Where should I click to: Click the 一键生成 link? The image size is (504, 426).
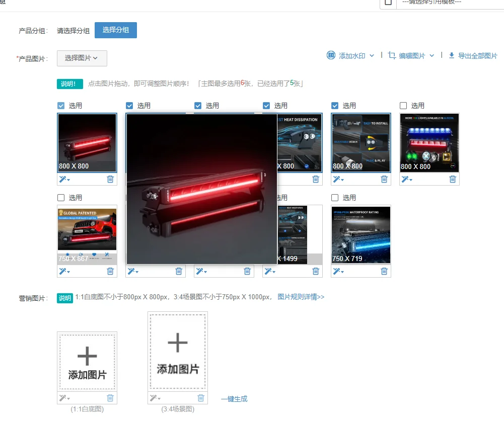[234, 398]
